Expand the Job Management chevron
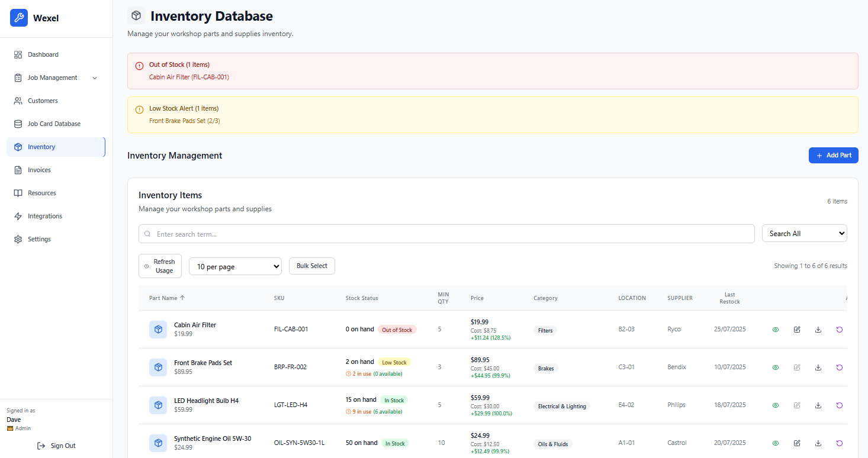The image size is (868, 458). [95, 78]
